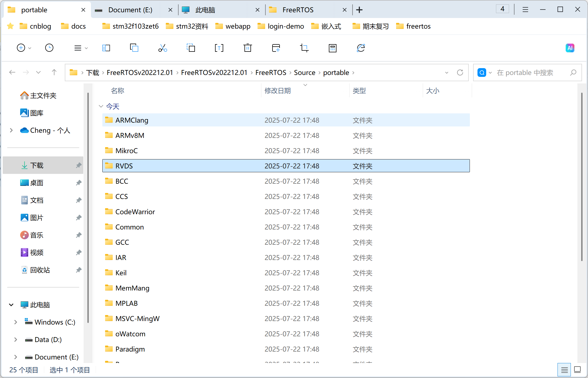Switch to details list view

coord(564,370)
